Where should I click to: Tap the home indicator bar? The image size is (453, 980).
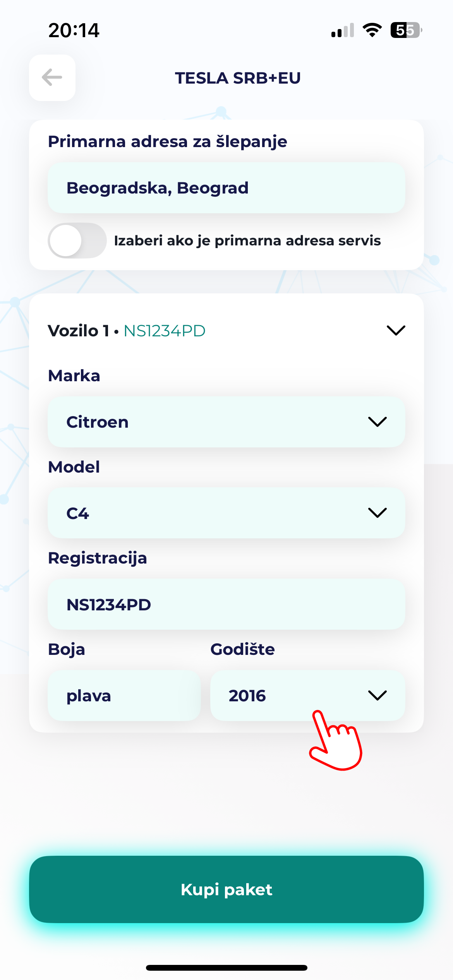tap(226, 968)
